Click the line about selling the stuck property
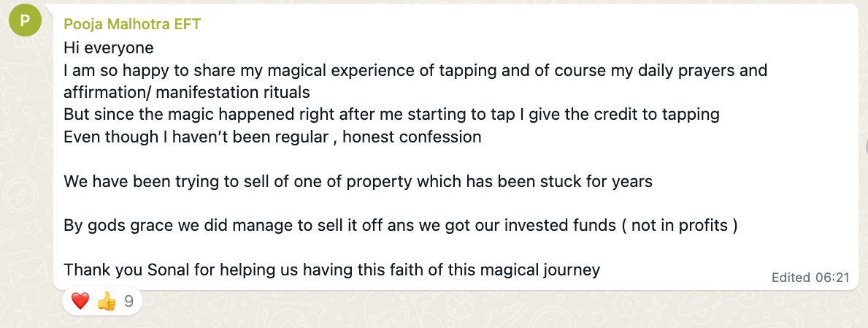This screenshot has height=328, width=868. point(358,181)
